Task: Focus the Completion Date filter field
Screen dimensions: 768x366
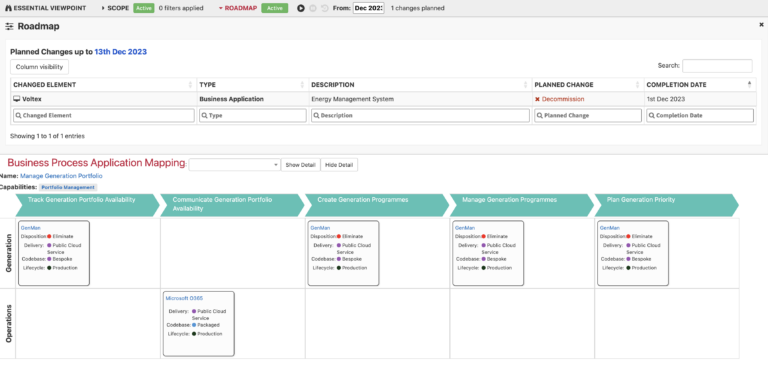Action: point(700,116)
